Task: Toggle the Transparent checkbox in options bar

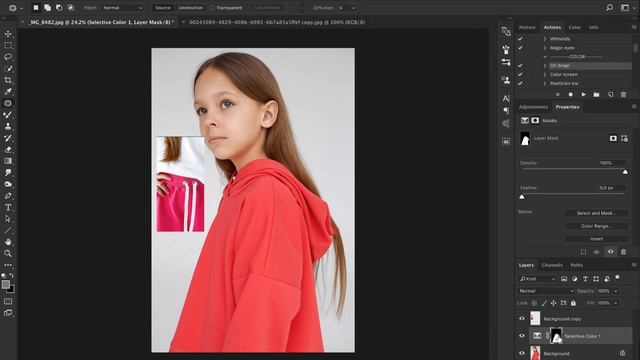Action: [212, 8]
